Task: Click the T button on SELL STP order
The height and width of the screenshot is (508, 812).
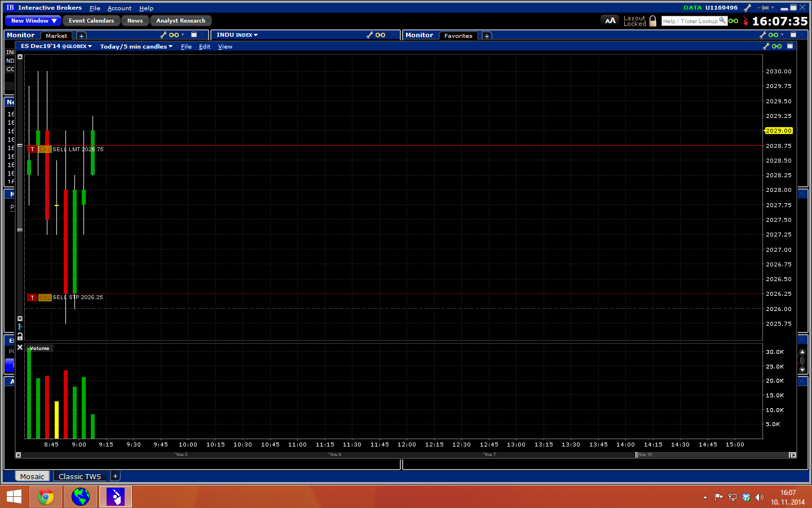Action: pos(32,297)
